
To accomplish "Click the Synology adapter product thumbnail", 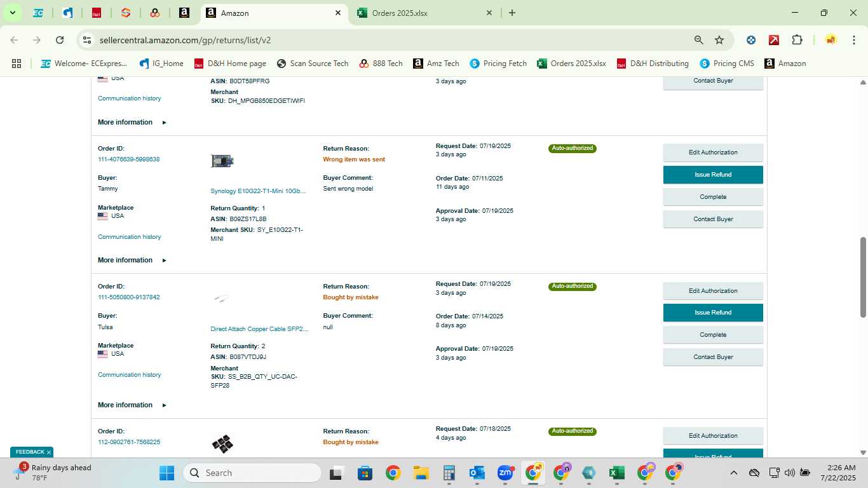I will pos(222,161).
